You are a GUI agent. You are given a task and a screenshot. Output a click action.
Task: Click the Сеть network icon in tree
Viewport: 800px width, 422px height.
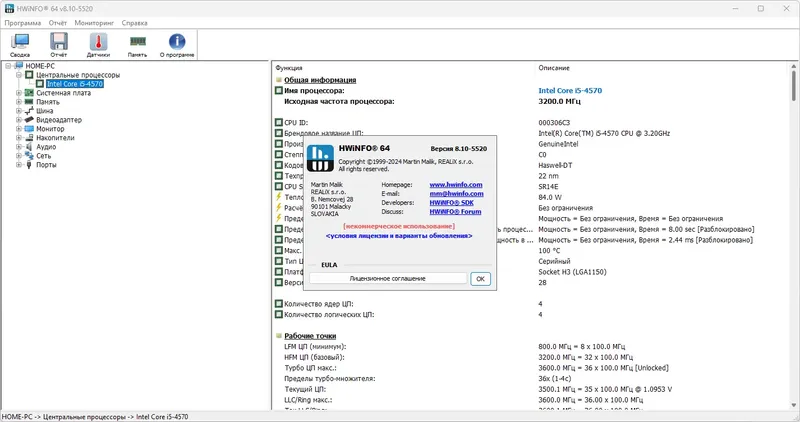coord(29,156)
